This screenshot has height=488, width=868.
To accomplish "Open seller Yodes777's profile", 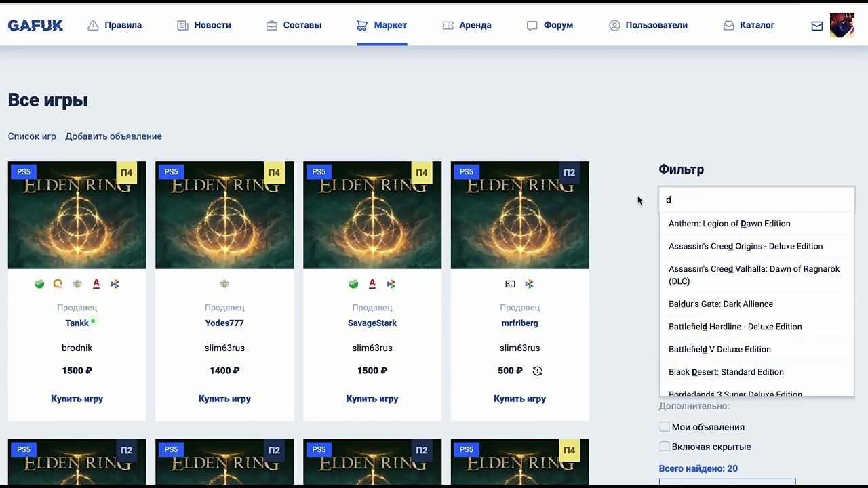I will pyautogui.click(x=224, y=323).
